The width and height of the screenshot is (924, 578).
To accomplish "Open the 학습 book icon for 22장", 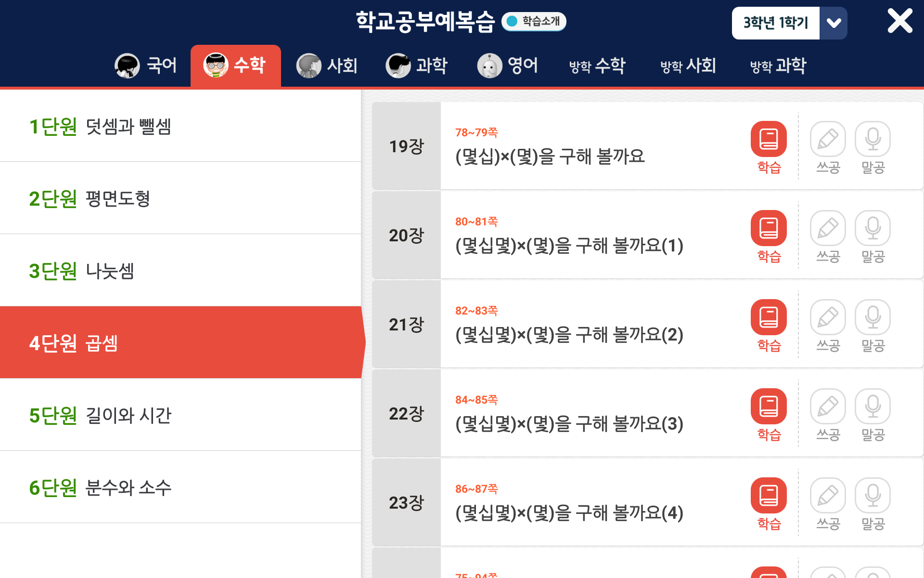I will point(769,407).
